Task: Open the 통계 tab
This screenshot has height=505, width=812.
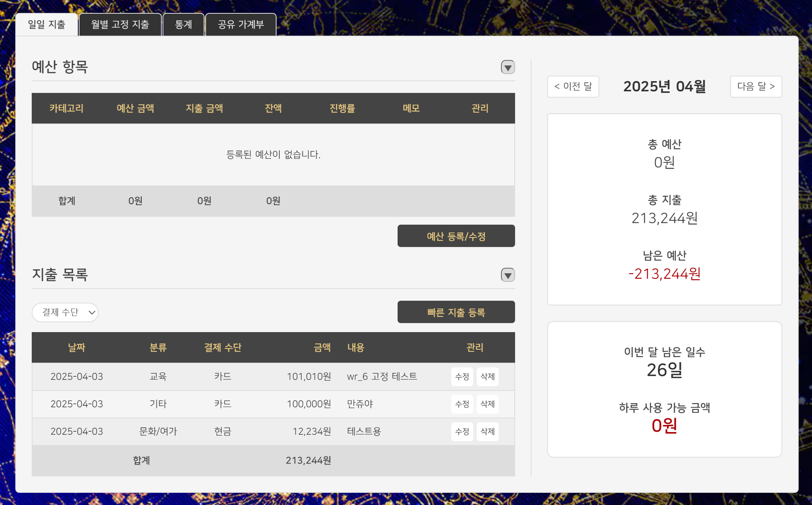Action: click(x=183, y=25)
